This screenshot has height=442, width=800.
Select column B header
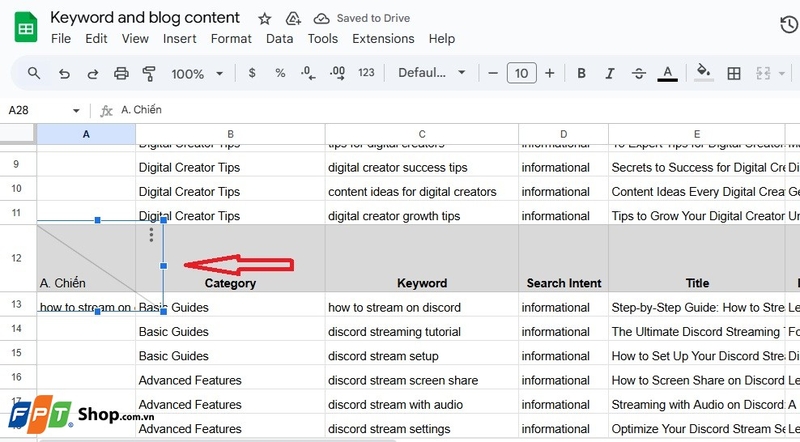230,134
